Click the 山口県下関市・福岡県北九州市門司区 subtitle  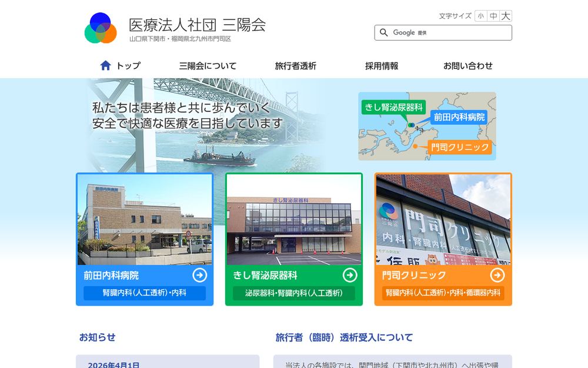180,39
